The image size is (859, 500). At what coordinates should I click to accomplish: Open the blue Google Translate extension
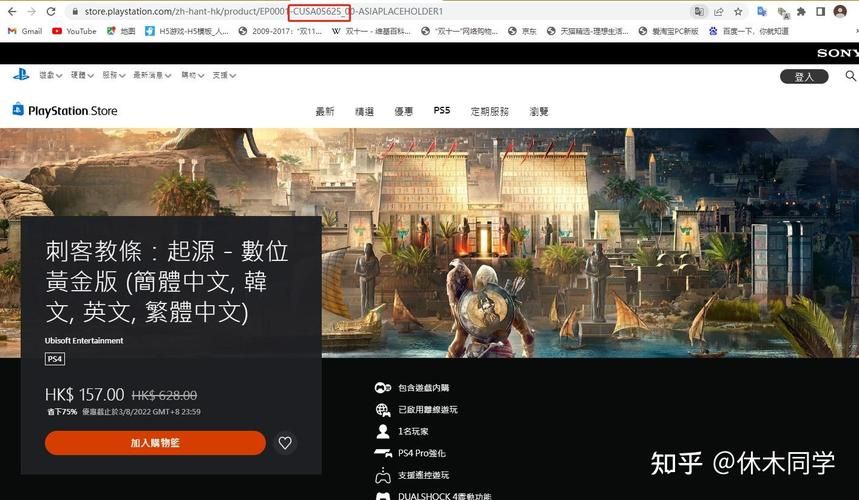(x=761, y=12)
